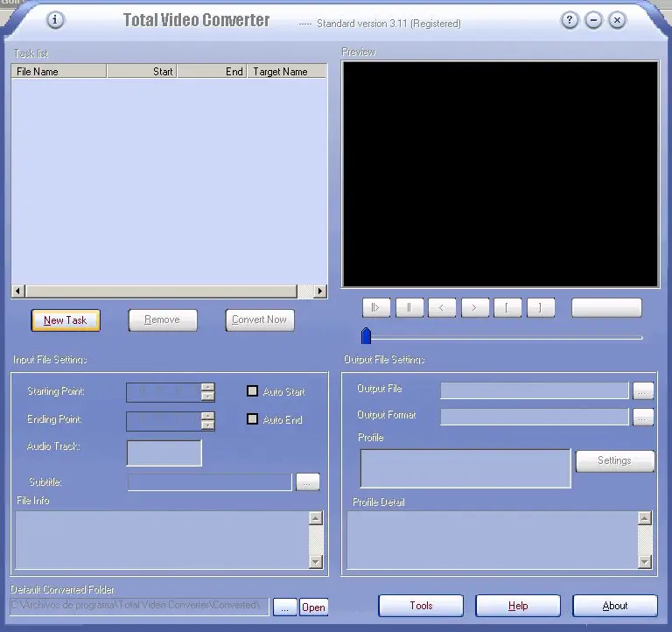Open profile Settings
The image size is (672, 632).
(614, 461)
